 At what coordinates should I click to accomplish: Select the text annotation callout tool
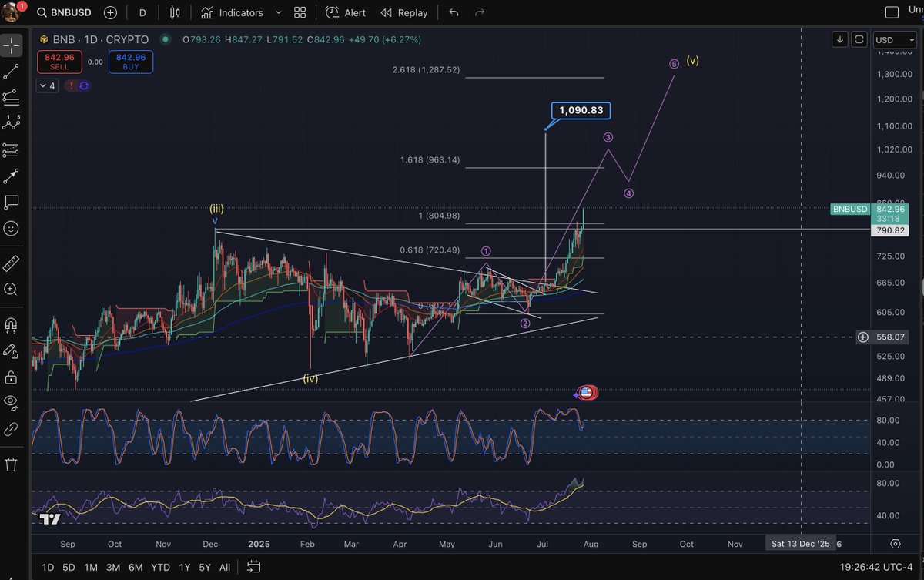pos(12,202)
